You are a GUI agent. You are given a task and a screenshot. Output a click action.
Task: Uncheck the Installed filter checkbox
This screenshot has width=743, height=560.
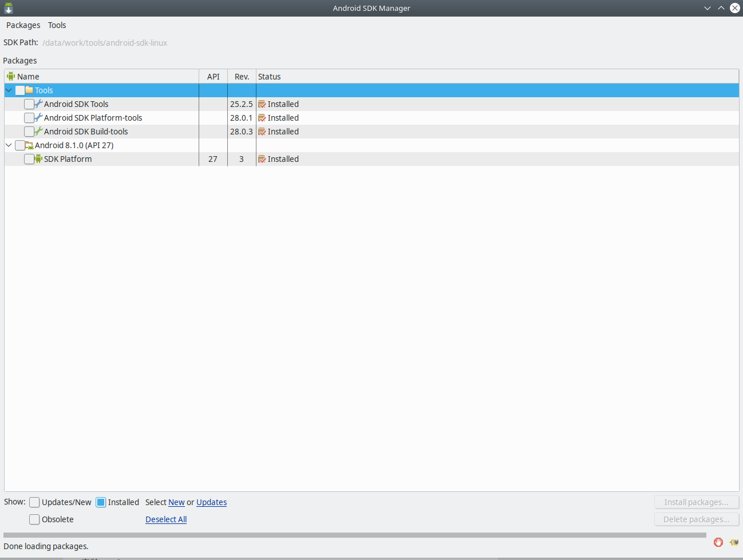[101, 502]
